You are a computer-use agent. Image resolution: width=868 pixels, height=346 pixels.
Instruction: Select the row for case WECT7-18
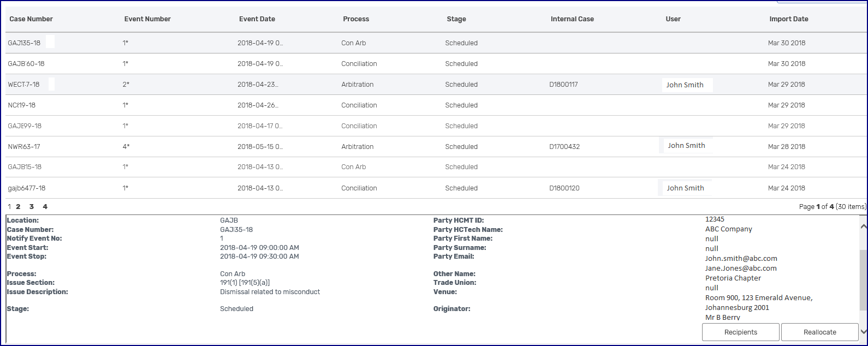click(23, 85)
